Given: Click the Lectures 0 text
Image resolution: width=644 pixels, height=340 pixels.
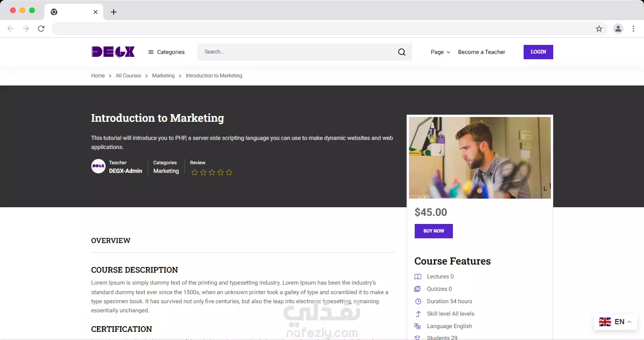Looking at the screenshot, I should pos(440,276).
